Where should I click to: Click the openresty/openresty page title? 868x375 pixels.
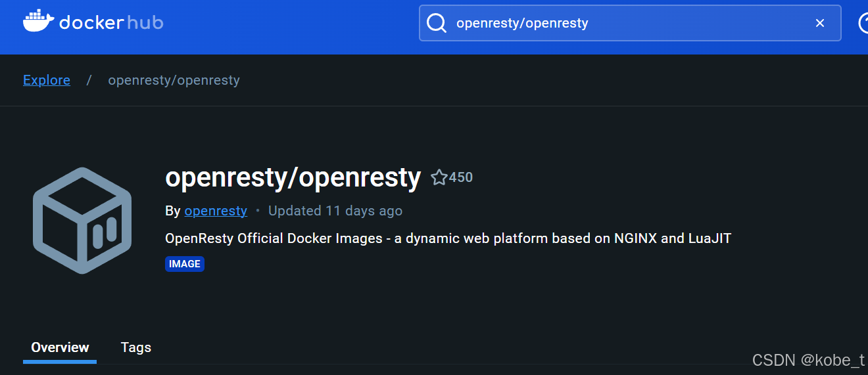(x=293, y=177)
